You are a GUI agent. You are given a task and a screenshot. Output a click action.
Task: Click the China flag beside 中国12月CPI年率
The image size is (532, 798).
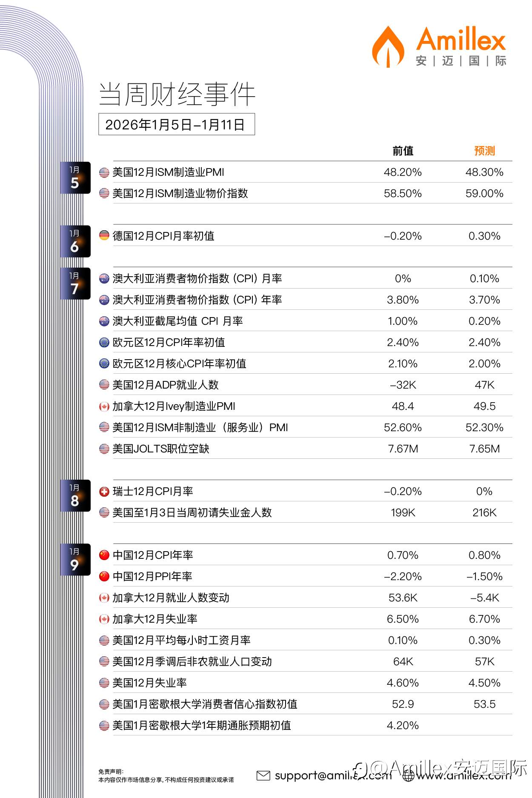(x=104, y=555)
